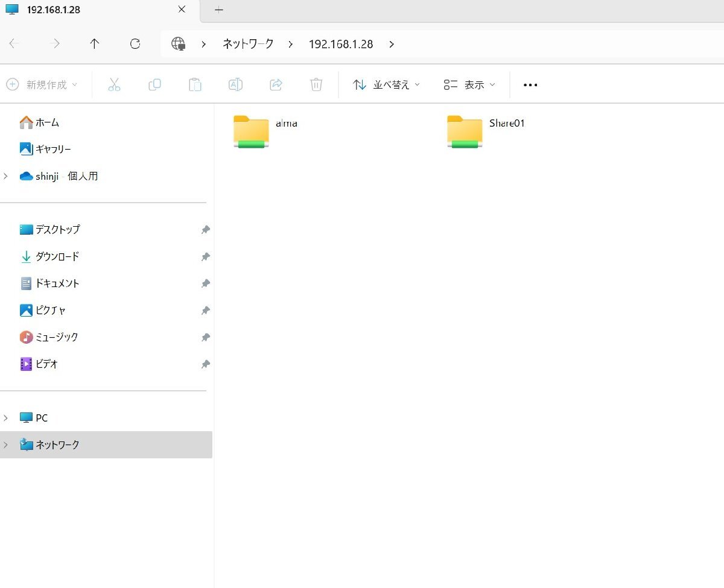Click pin icon next to ドキュメント
724x588 pixels.
click(206, 283)
